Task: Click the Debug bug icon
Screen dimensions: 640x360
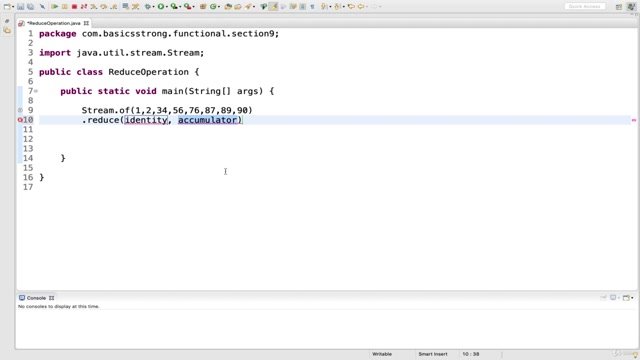Action: pos(147,7)
